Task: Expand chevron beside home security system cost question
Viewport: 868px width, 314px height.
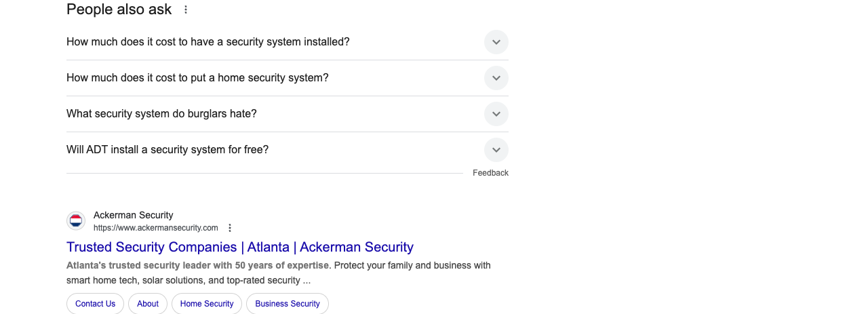Action: pyautogui.click(x=496, y=78)
